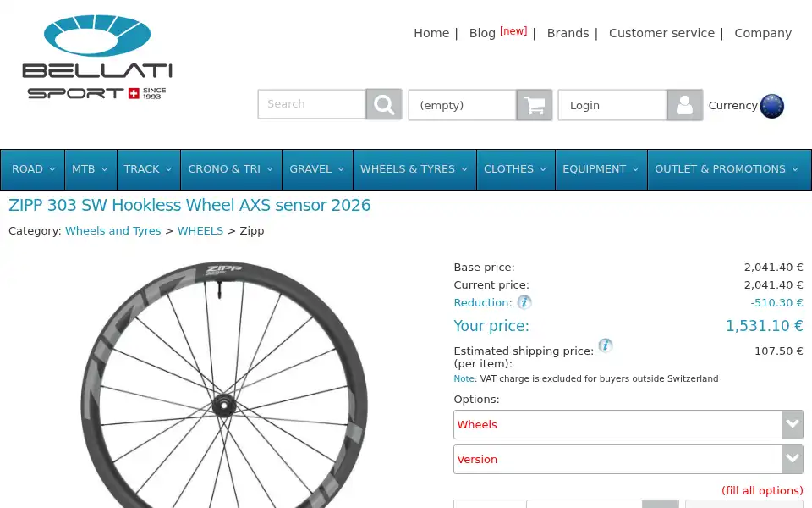812x508 pixels.
Task: Click the (empty) cart field
Action: pyautogui.click(x=463, y=105)
